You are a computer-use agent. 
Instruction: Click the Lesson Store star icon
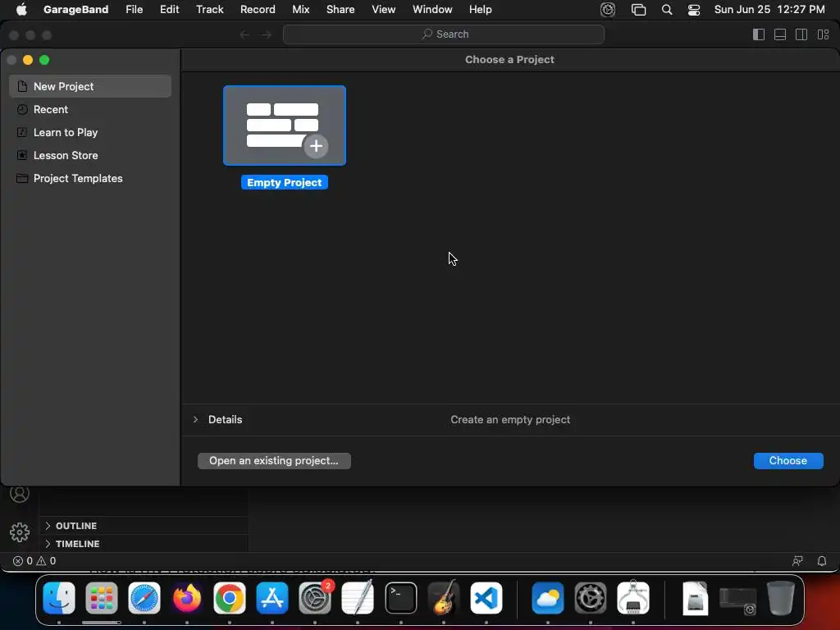click(x=22, y=155)
